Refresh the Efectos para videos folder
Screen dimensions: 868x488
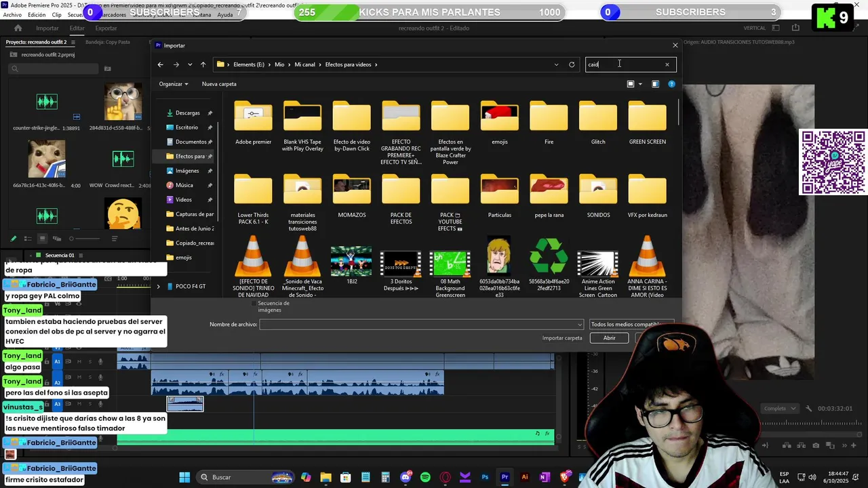coord(572,64)
